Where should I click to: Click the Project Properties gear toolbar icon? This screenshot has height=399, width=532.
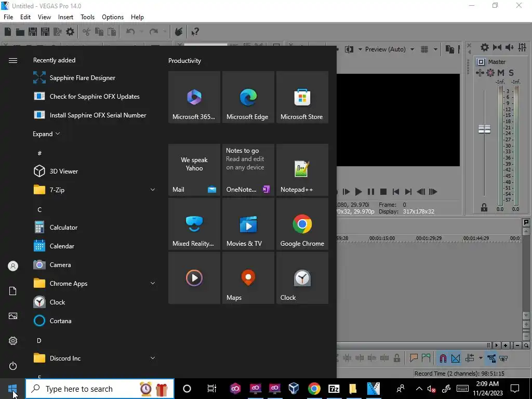[70, 32]
